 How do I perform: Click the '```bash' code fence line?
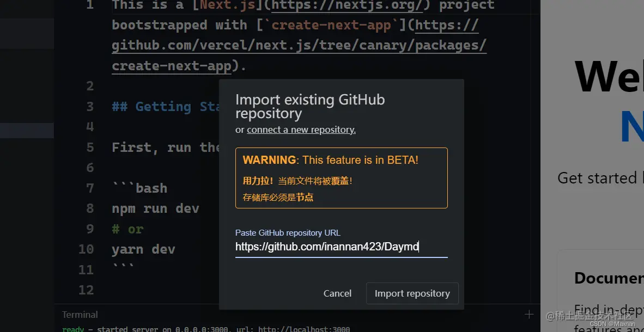coord(139,188)
